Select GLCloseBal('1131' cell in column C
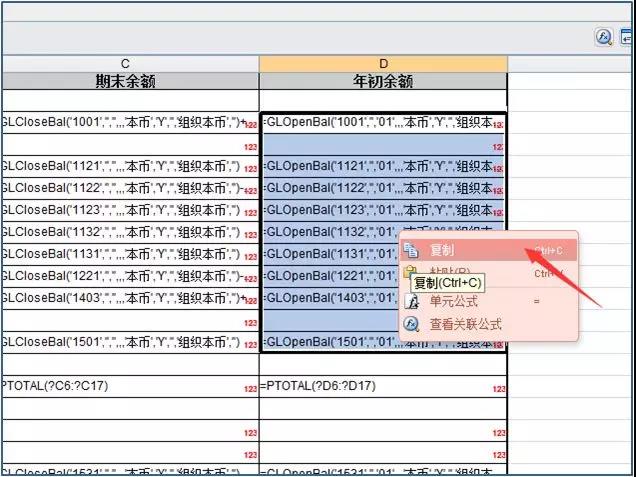Screen dimensions: 636x477 pyautogui.click(x=131, y=254)
